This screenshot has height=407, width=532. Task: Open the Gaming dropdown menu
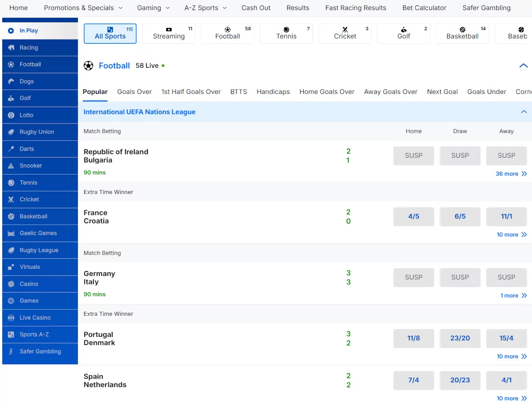click(x=153, y=8)
